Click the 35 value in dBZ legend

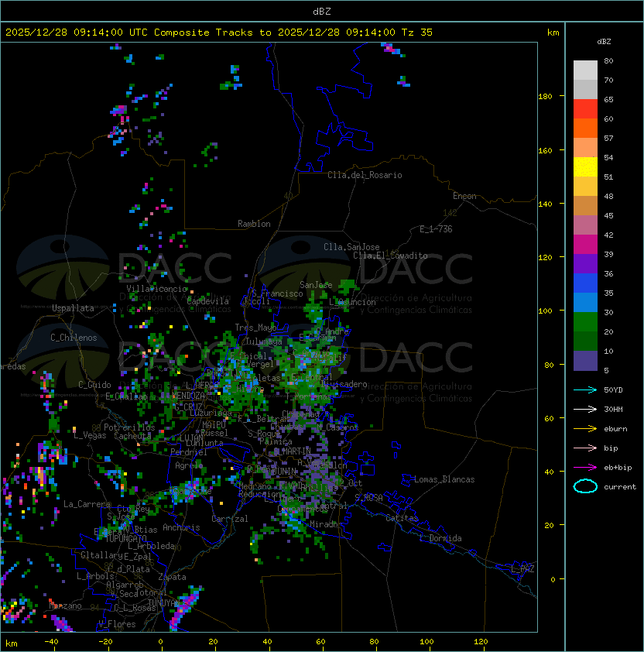[x=608, y=293]
